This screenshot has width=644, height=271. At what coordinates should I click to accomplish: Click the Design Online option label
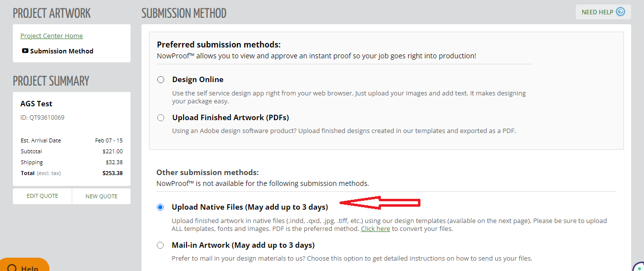coord(198,79)
